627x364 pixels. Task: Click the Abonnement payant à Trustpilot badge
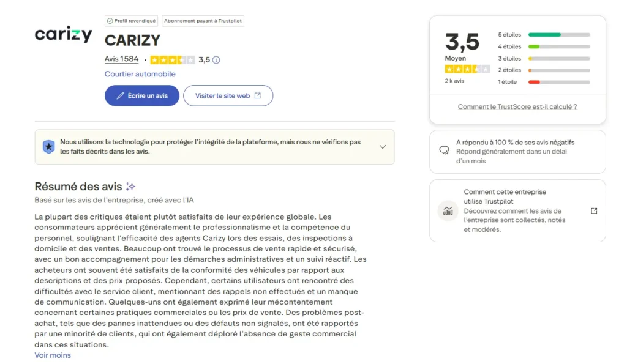[203, 20]
